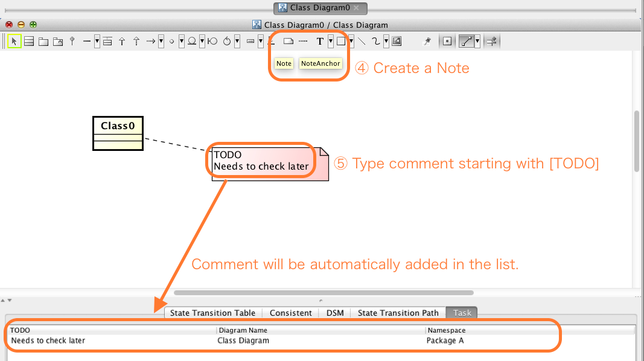Viewport: 644px width, 361px height.
Task: Open dropdown next to Text tool
Action: [x=330, y=41]
